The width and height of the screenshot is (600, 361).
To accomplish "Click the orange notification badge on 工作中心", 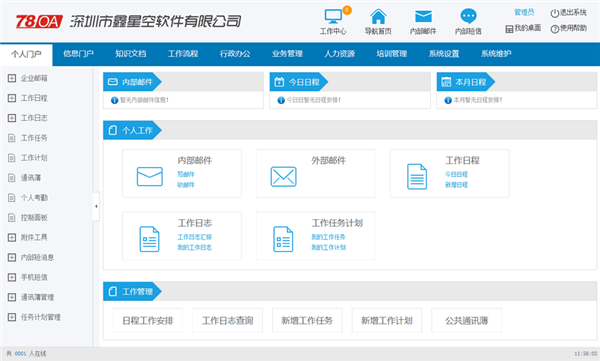I will point(347,10).
